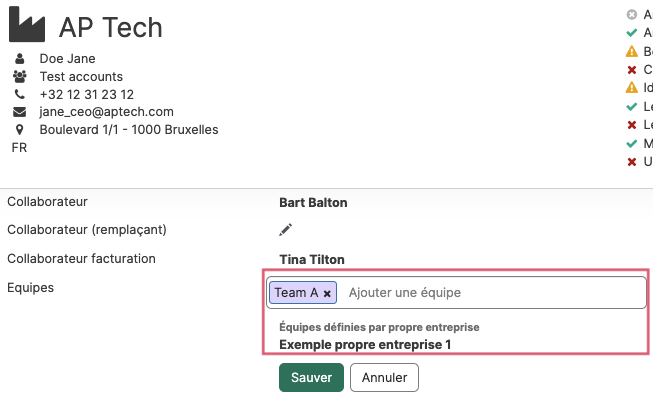The width and height of the screenshot is (653, 396).
Task: Click the jane_ceo@aptech.com email address
Action: tap(107, 112)
